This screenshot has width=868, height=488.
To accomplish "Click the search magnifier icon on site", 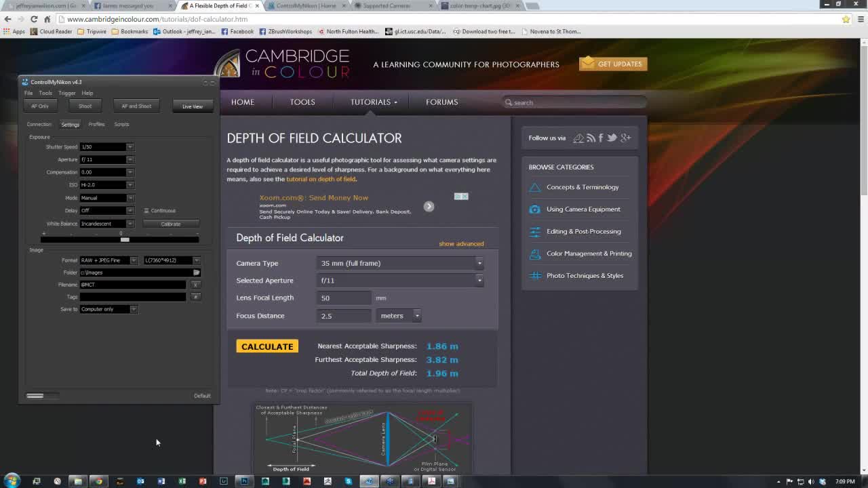I will 509,102.
